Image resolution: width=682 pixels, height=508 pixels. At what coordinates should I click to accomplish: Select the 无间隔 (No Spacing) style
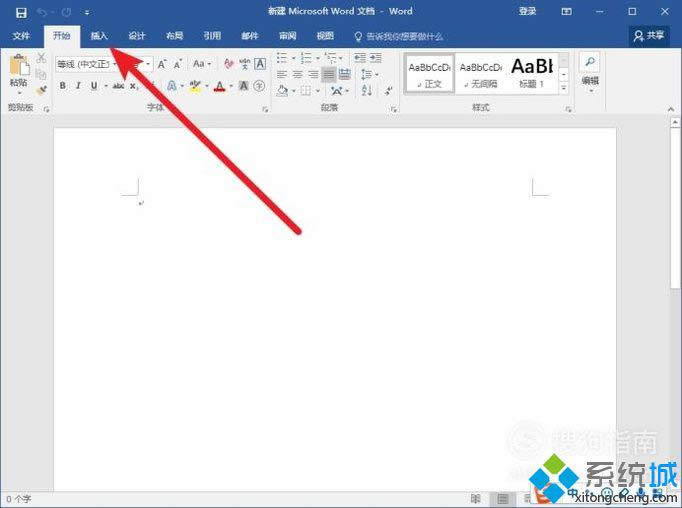tap(480, 74)
